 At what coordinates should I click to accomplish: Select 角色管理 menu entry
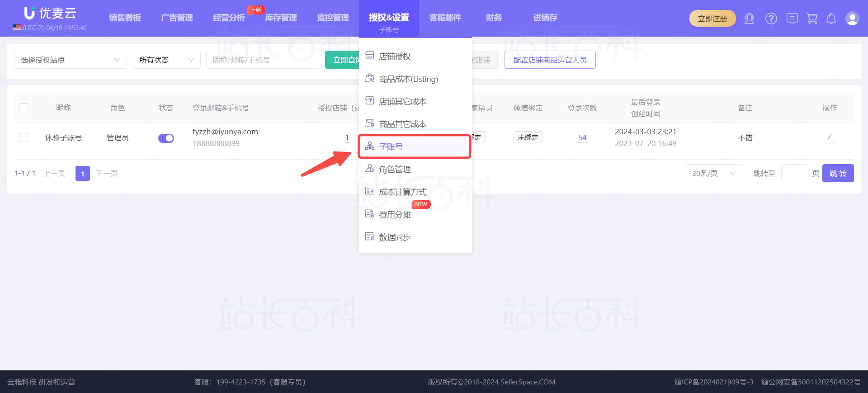pyautogui.click(x=415, y=169)
